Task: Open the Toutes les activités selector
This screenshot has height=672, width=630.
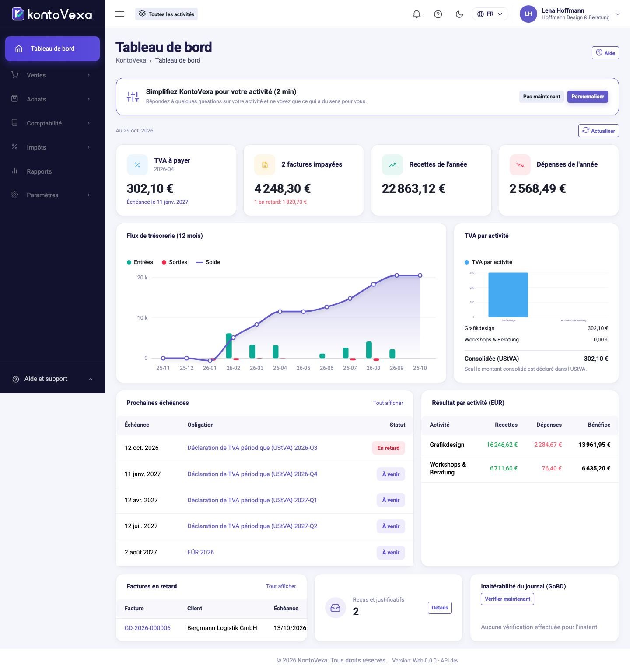Action: (166, 14)
